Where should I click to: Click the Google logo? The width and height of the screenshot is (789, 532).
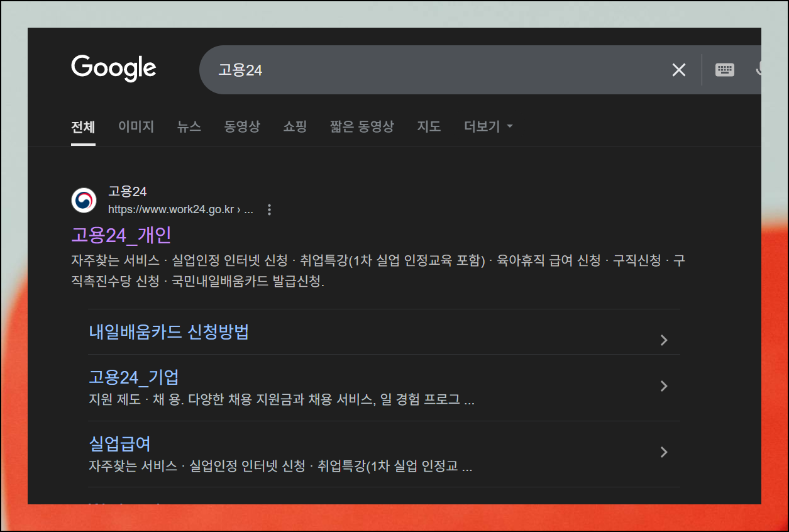point(114,68)
